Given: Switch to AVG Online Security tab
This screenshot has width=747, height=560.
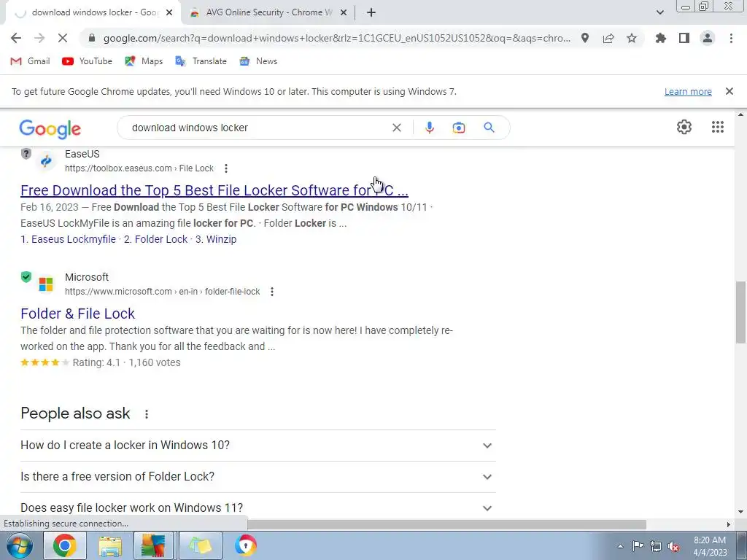Looking at the screenshot, I should tap(269, 12).
